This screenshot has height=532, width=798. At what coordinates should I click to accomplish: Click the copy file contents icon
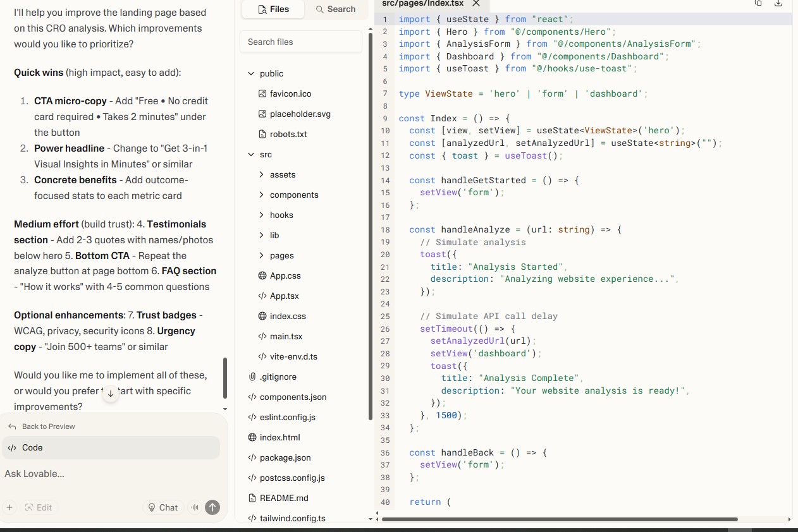pyautogui.click(x=758, y=3)
